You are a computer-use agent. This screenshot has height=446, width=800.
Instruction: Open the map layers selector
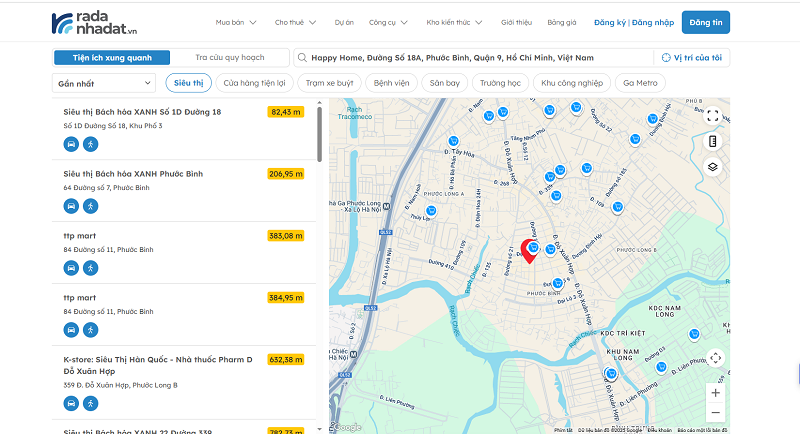click(x=713, y=167)
